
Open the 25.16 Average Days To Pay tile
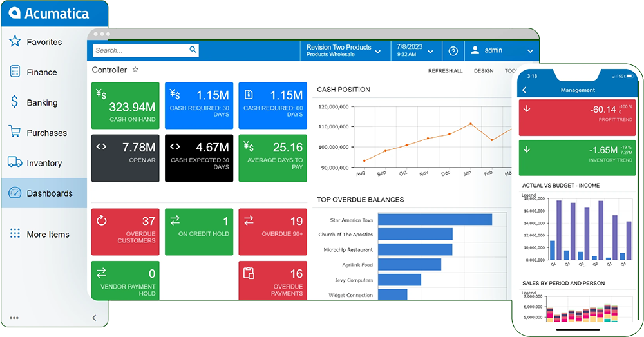pos(272,159)
